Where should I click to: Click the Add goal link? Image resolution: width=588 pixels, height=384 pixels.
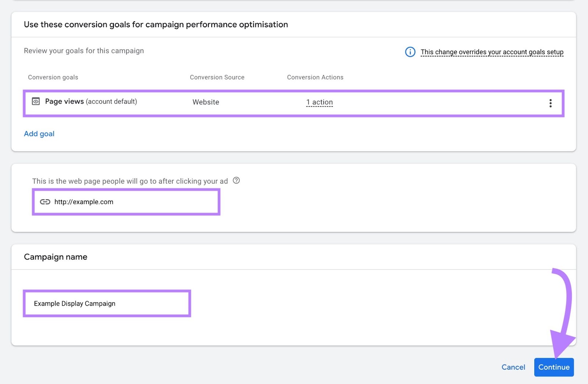click(39, 133)
